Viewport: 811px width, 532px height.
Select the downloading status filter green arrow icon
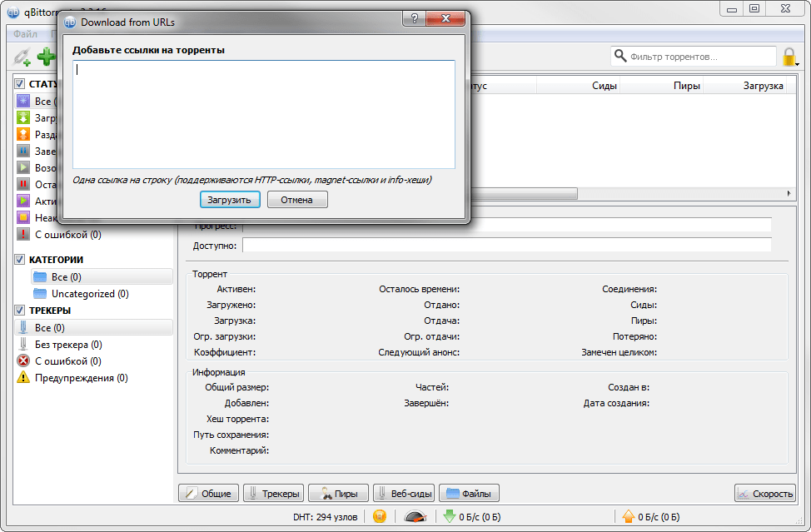pos(23,118)
